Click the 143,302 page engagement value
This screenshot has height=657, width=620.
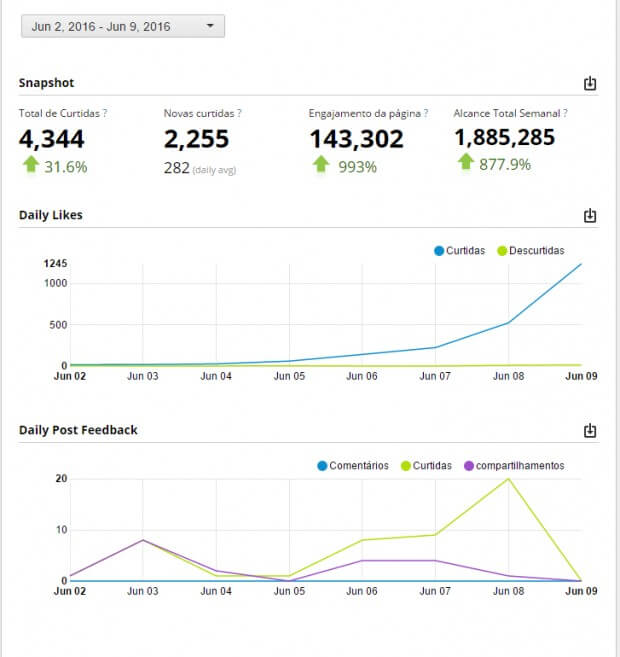[x=356, y=139]
